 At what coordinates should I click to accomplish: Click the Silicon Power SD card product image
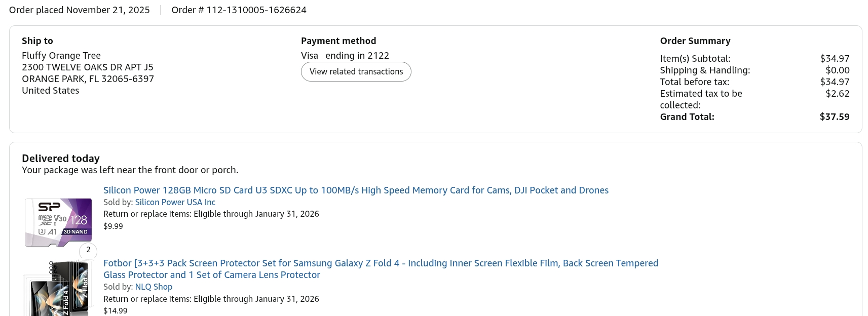coord(59,222)
